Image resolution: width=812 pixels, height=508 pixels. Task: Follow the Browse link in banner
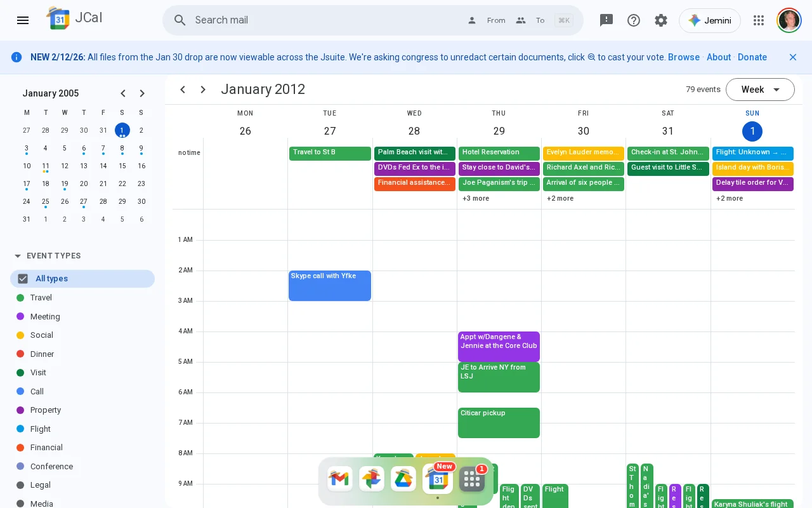point(684,57)
